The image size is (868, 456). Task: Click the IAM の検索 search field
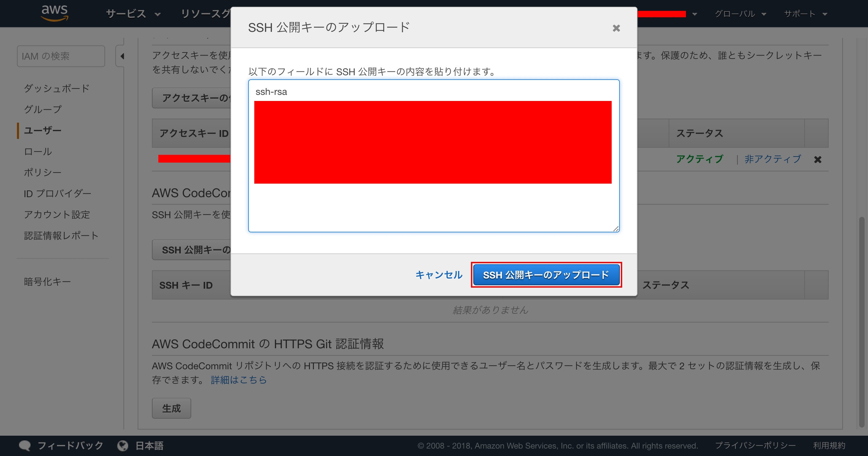pos(61,56)
